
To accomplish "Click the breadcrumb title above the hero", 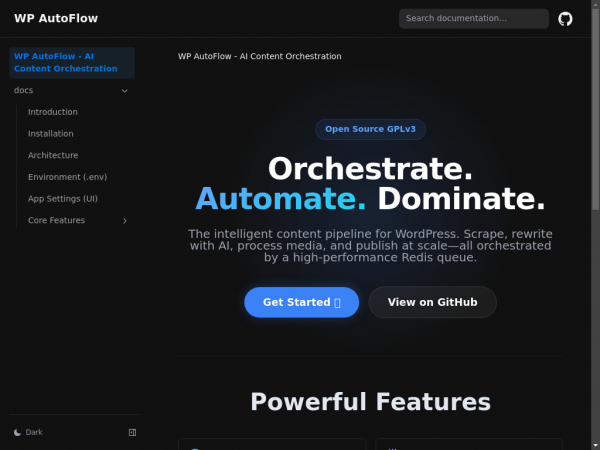I will (x=259, y=56).
